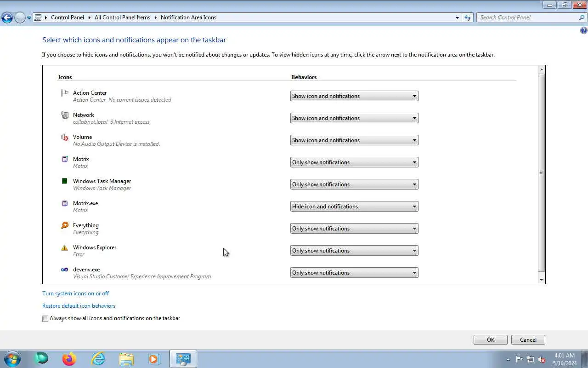Expand arrow after Control Panel breadcrumb

90,17
